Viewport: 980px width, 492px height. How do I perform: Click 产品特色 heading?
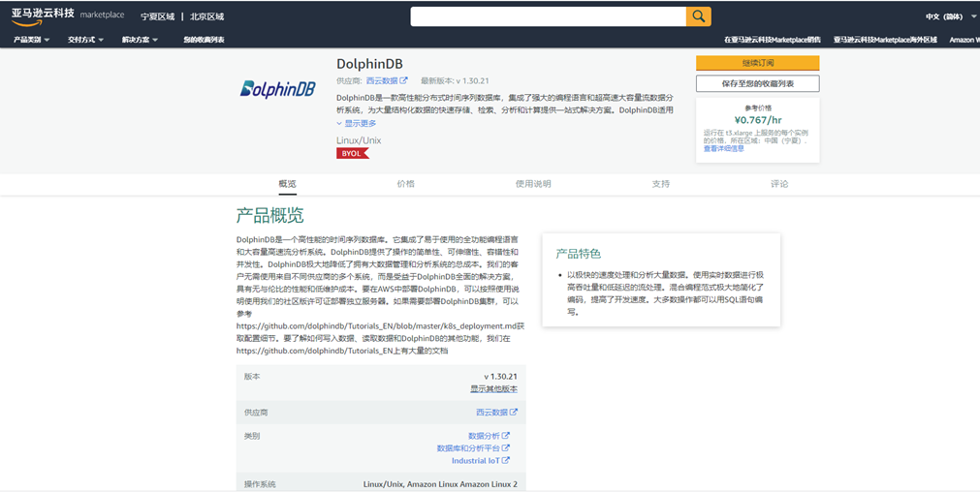pos(578,254)
